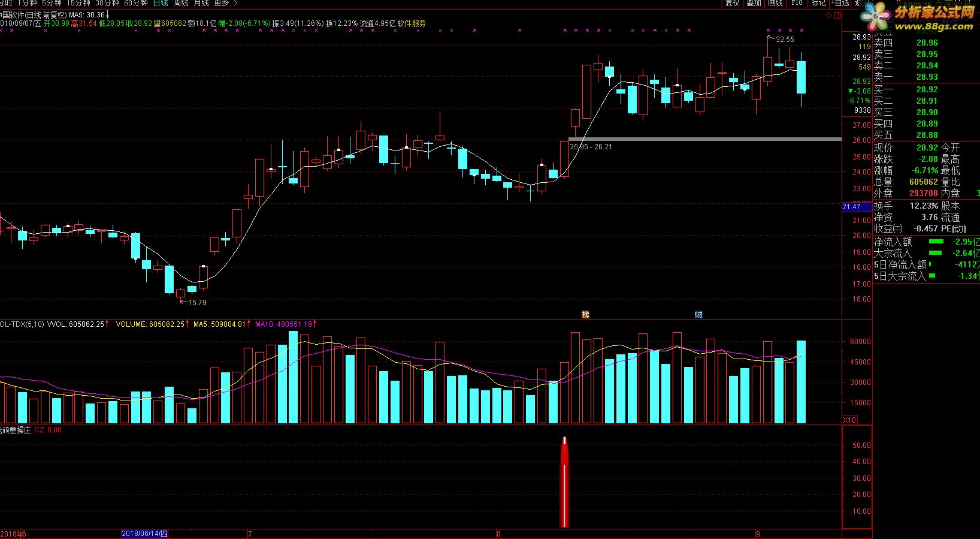This screenshot has width=980, height=539.
Task: Click the 总量 605062 quote field
Action: pyautogui.click(x=906, y=182)
